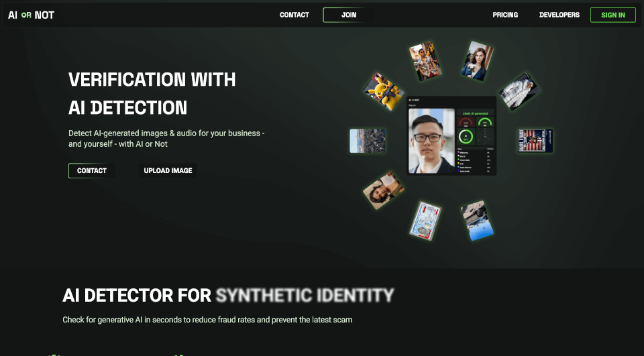Click the 'Likely AI generated' label
The width and height of the screenshot is (644, 356).
(x=475, y=113)
